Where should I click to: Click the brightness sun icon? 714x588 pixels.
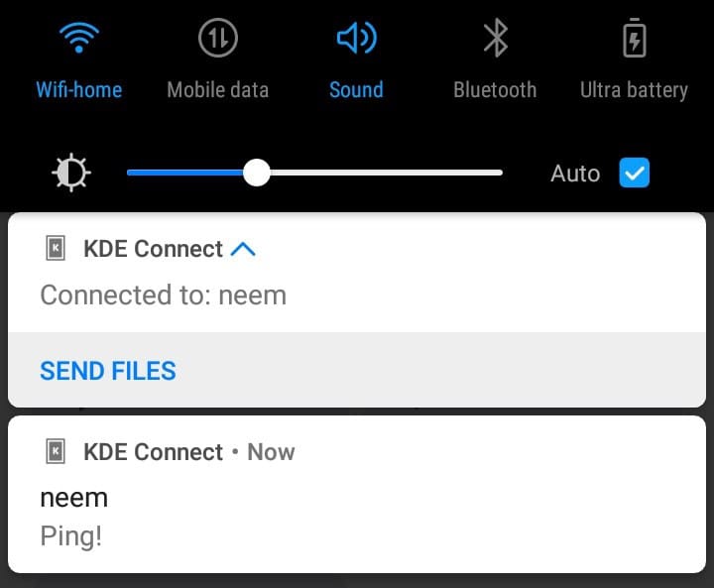(x=71, y=173)
